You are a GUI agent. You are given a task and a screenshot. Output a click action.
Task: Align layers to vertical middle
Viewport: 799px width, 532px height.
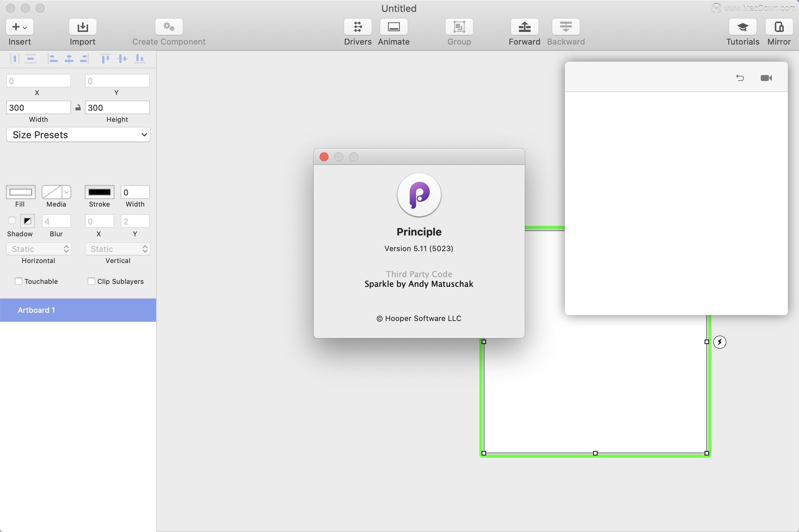(x=122, y=59)
